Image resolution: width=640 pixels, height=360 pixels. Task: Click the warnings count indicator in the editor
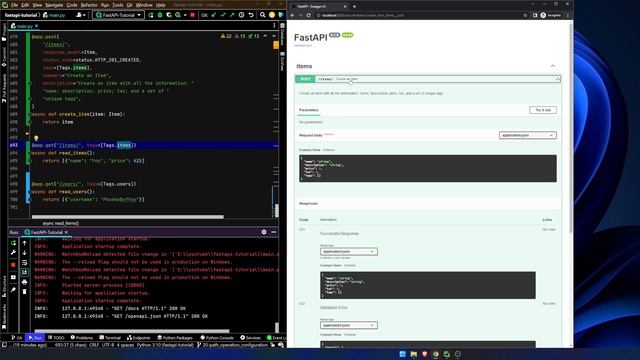click(226, 36)
